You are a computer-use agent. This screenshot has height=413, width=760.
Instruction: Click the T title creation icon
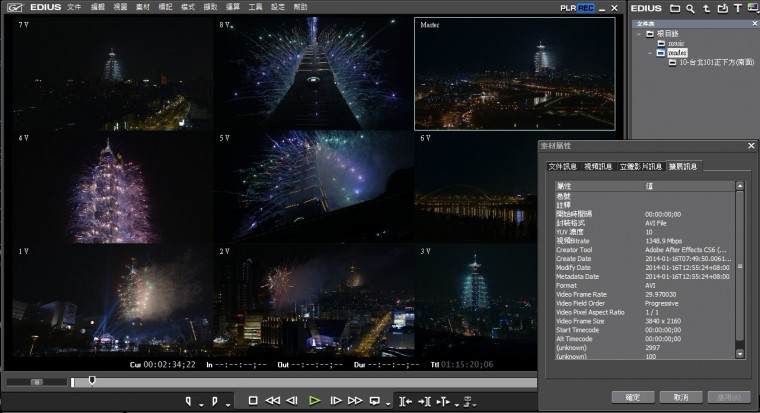coord(737,8)
